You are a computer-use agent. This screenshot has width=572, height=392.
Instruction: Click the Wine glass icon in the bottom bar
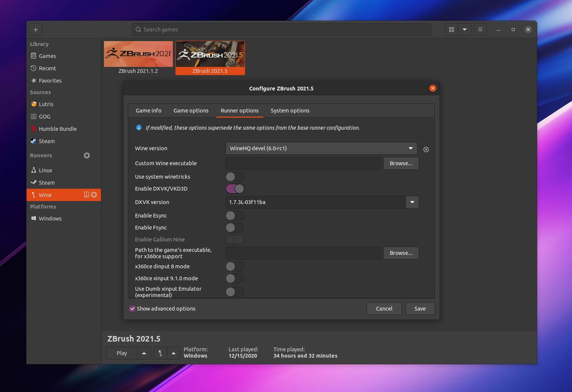pos(160,353)
